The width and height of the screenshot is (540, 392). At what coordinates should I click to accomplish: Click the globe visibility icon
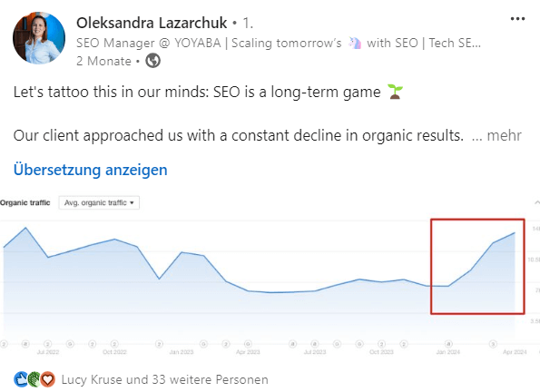click(x=152, y=61)
